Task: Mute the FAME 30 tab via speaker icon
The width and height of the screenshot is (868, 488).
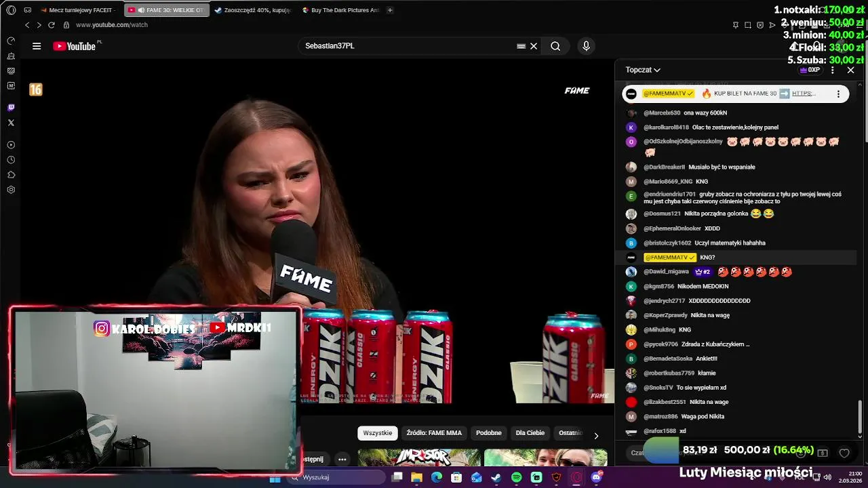Action: pos(141,10)
